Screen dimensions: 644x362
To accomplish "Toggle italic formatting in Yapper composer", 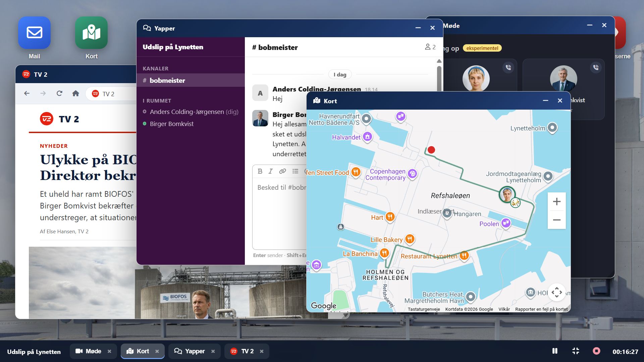I will pos(271,171).
